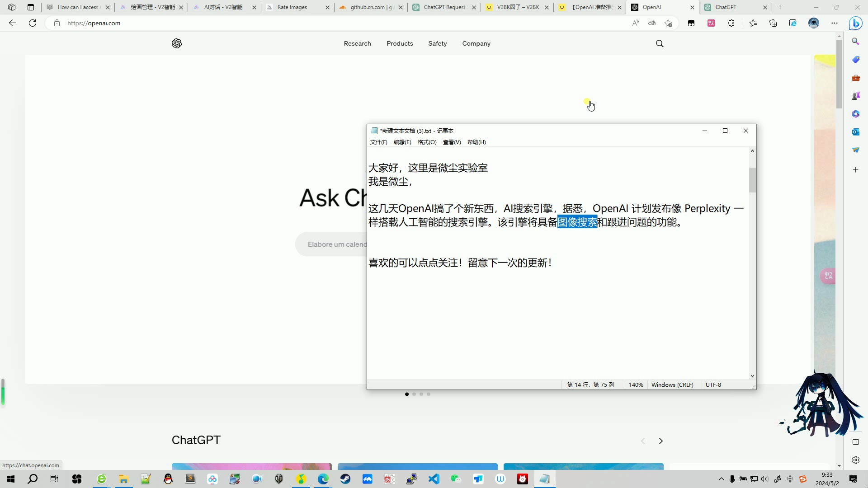Screen dimensions: 868x488
Task: Expand Company dropdown on OpenAI navbar
Action: tap(476, 43)
